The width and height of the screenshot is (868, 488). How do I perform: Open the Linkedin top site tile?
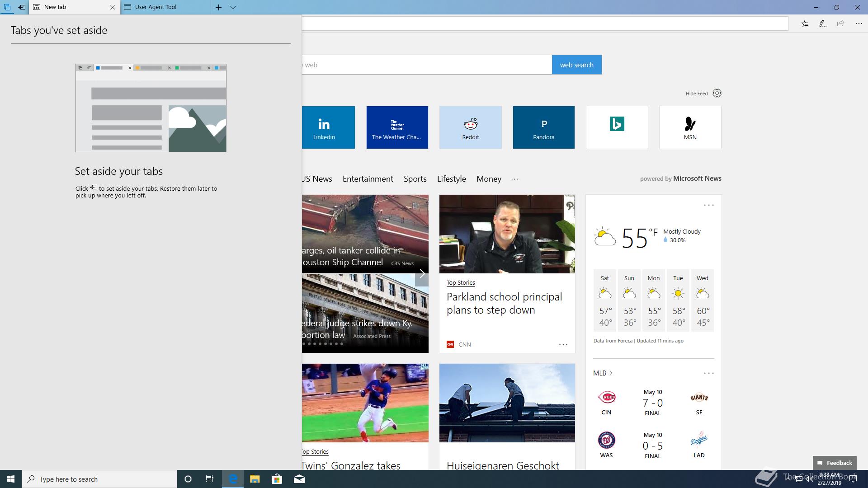coord(328,127)
